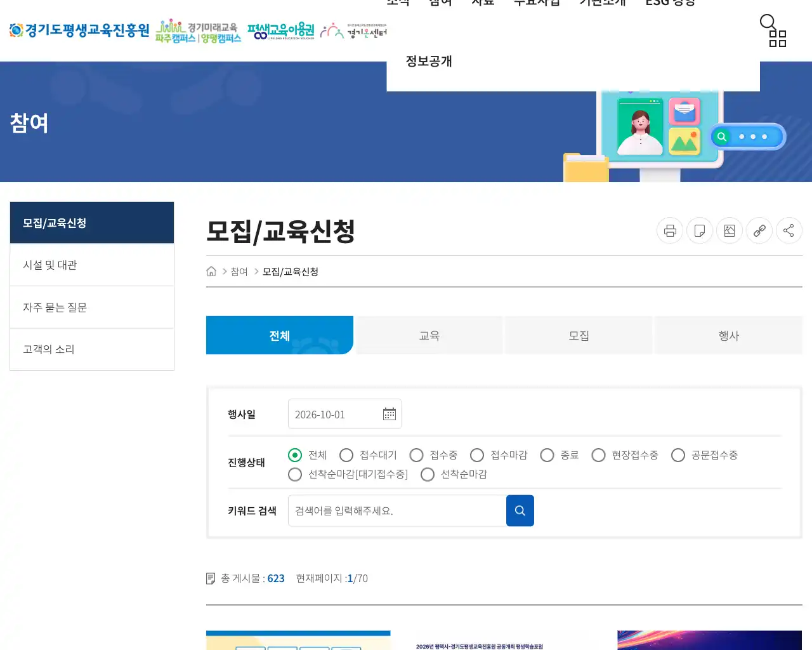This screenshot has height=650, width=812.
Task: Open 자주 묻는 질문 in the sidebar
Action: (92, 307)
